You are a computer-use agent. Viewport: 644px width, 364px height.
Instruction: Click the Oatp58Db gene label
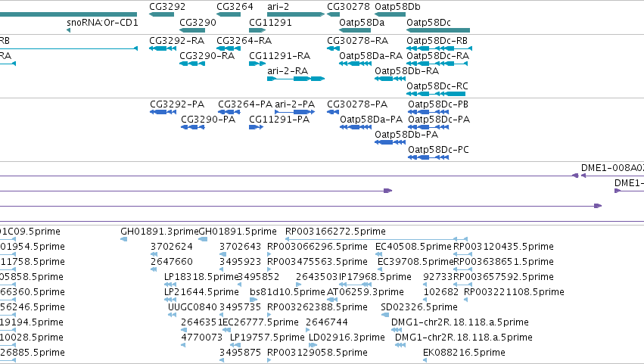click(397, 7)
